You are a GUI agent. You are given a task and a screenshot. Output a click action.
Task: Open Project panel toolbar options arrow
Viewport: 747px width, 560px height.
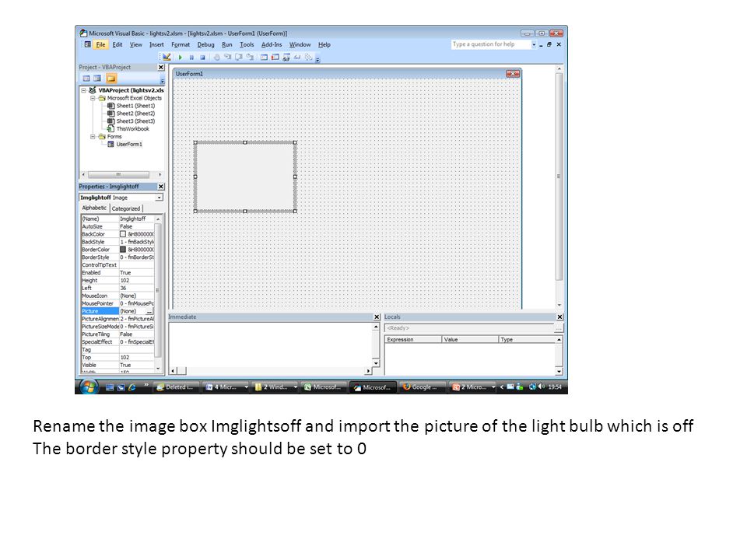click(162, 80)
